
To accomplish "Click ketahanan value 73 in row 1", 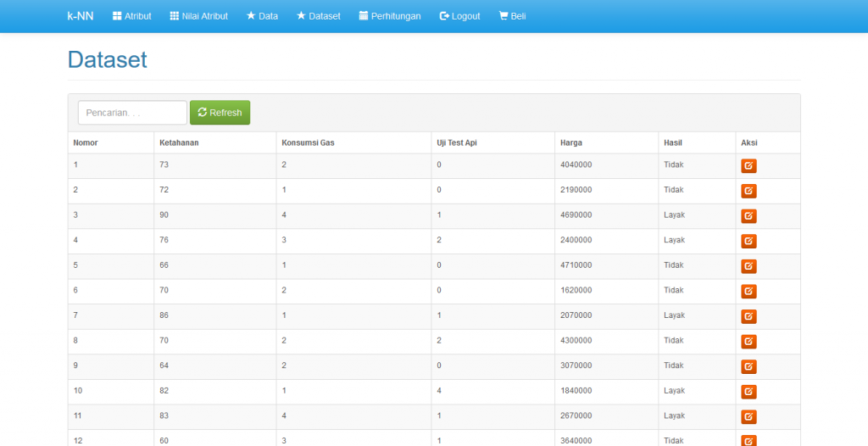I will pos(164,164).
